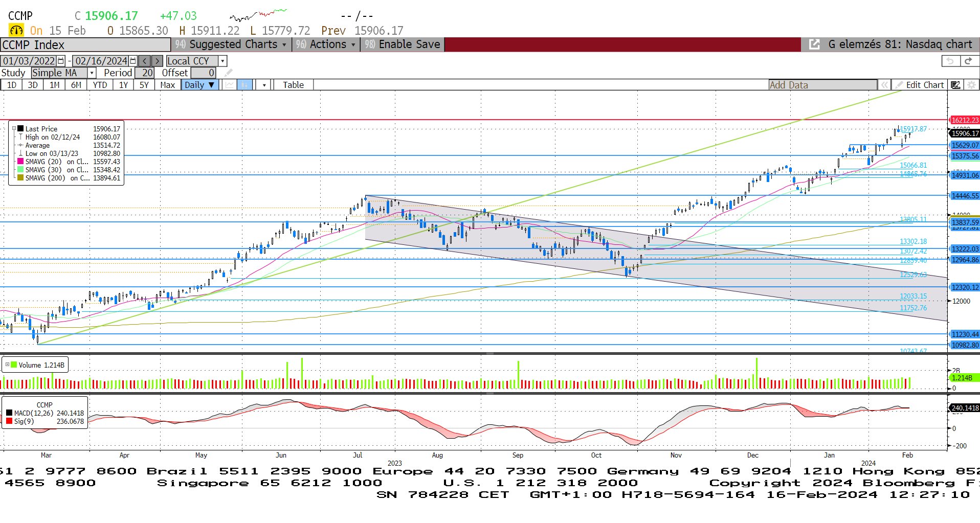
Task: Select the 1M range tab
Action: coord(54,85)
